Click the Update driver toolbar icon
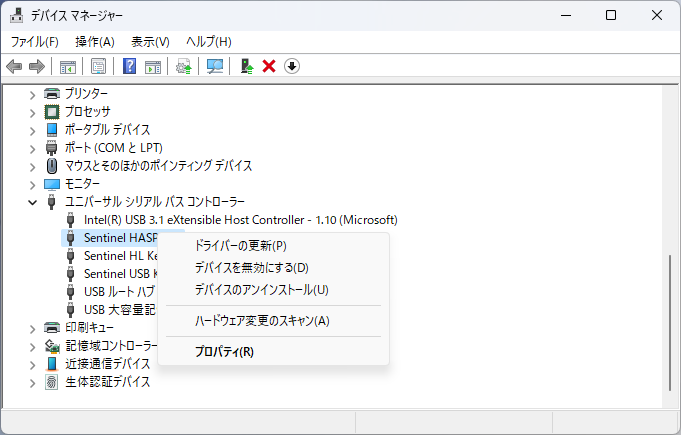This screenshot has height=435, width=681. (246, 66)
